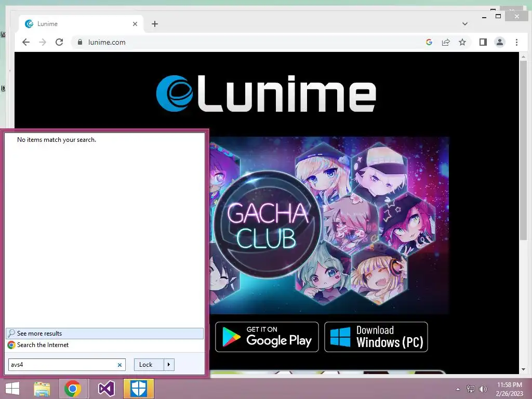Image resolution: width=532 pixels, height=399 pixels.
Task: Click the lunime.com address bar
Action: (x=251, y=42)
